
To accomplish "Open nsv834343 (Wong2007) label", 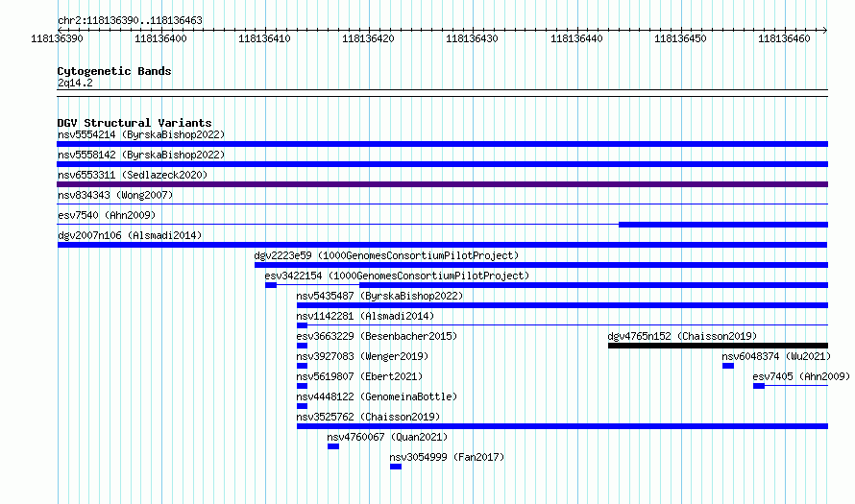I will pos(115,195).
